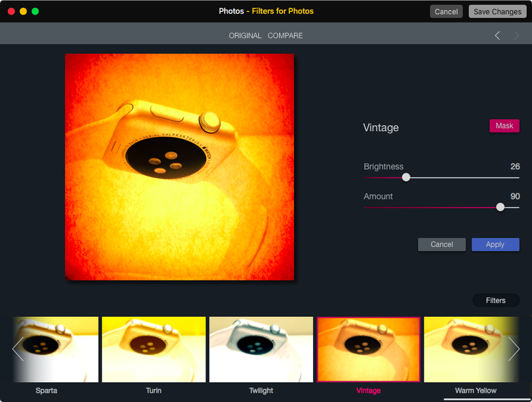This screenshot has height=402, width=532.
Task: Switch to COMPARE view
Action: (285, 36)
